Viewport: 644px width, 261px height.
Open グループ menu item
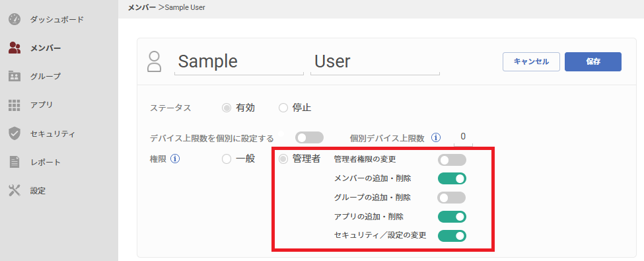(x=45, y=77)
